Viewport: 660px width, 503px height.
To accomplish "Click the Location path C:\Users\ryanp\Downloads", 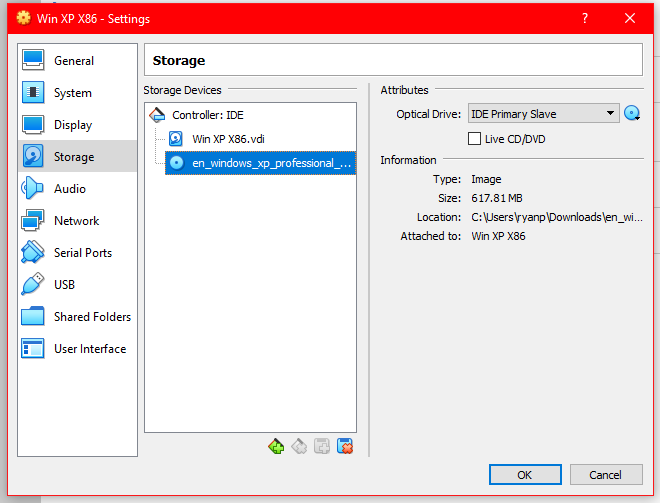I will pyautogui.click(x=556, y=217).
